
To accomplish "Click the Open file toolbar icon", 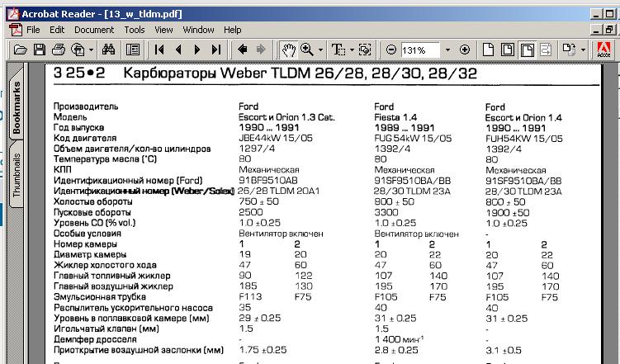I will point(20,50).
